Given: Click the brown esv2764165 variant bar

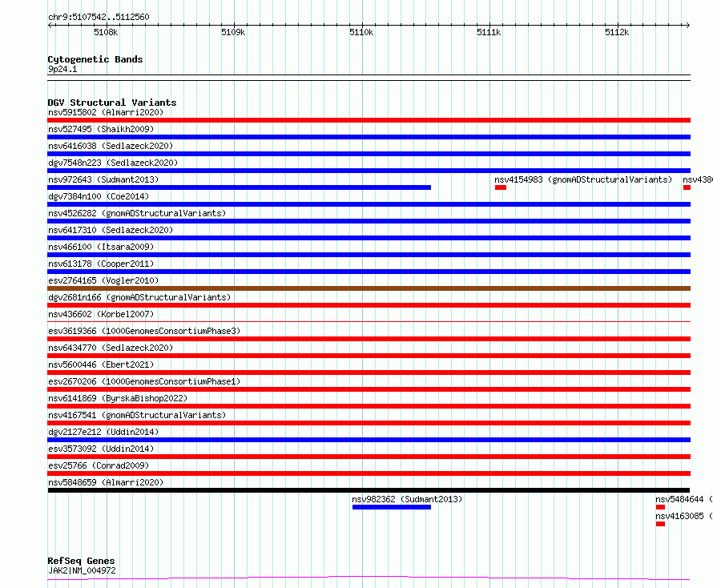Looking at the screenshot, I should (369, 288).
